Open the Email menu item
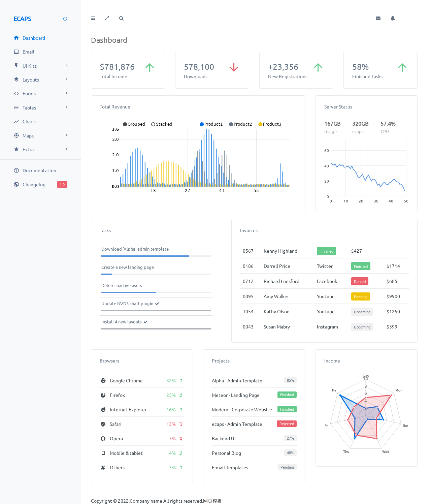Screen dimensions: 431x504 [x=28, y=52]
